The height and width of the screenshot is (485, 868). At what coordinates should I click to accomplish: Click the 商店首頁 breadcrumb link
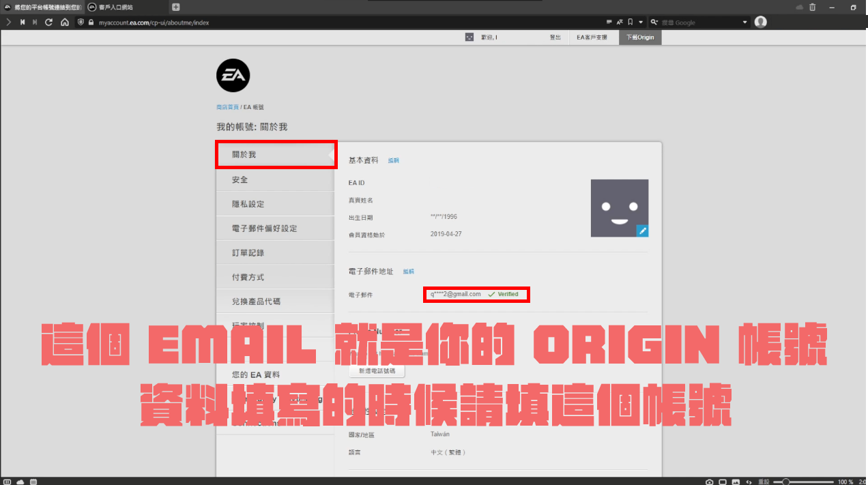(x=227, y=107)
